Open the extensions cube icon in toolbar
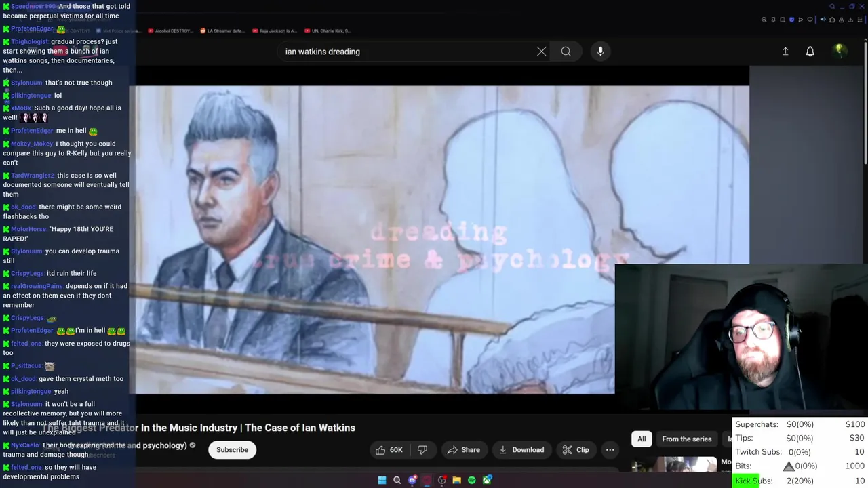This screenshot has height=488, width=868. (832, 20)
